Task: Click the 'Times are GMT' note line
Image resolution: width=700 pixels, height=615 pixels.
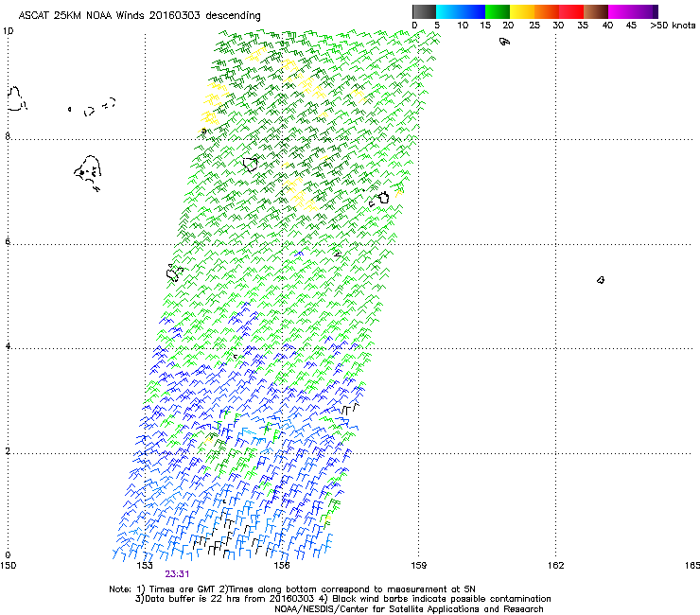Action: point(292,589)
